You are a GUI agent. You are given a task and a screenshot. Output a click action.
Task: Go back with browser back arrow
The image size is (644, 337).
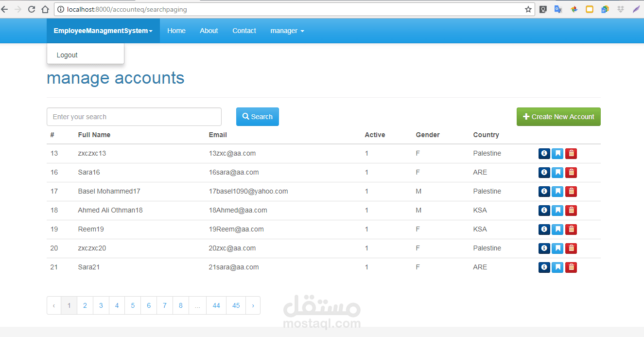click(4, 9)
